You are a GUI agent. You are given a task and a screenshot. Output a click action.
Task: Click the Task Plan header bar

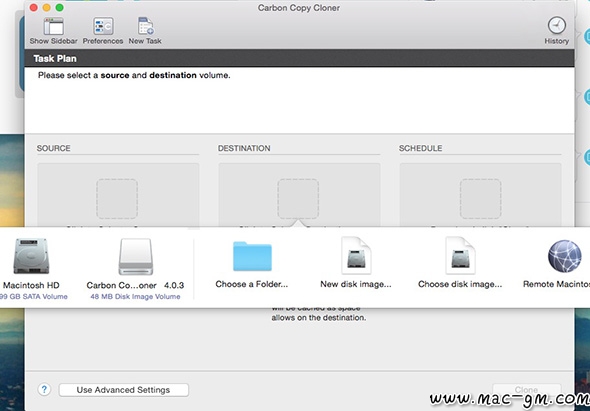tap(300, 58)
